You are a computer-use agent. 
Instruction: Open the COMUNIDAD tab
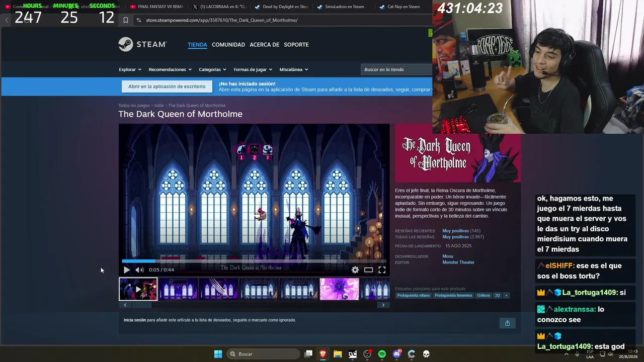(228, 45)
